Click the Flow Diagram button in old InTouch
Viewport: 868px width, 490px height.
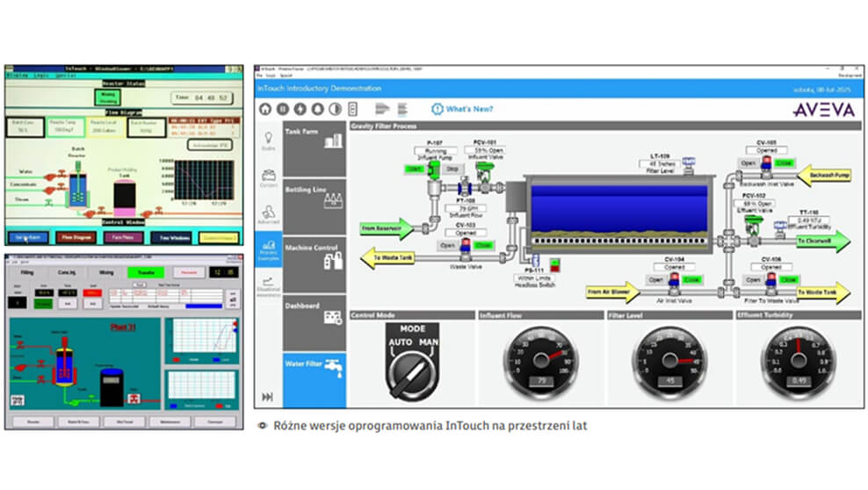76,237
